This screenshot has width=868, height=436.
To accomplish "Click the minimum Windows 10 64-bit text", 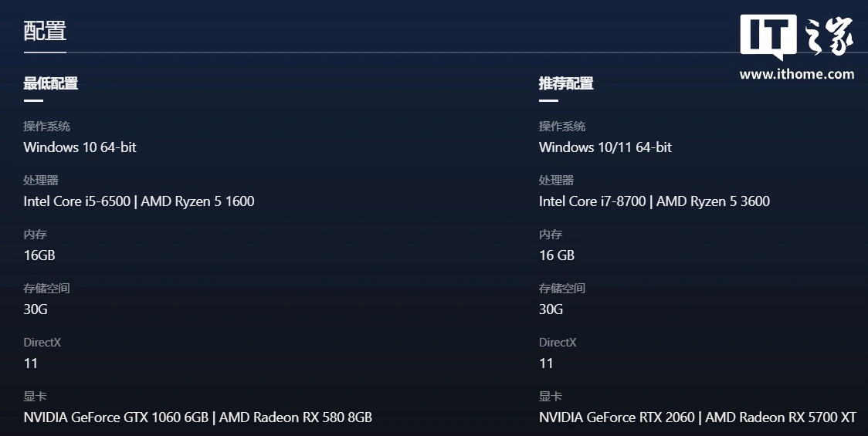I will pos(80,147).
